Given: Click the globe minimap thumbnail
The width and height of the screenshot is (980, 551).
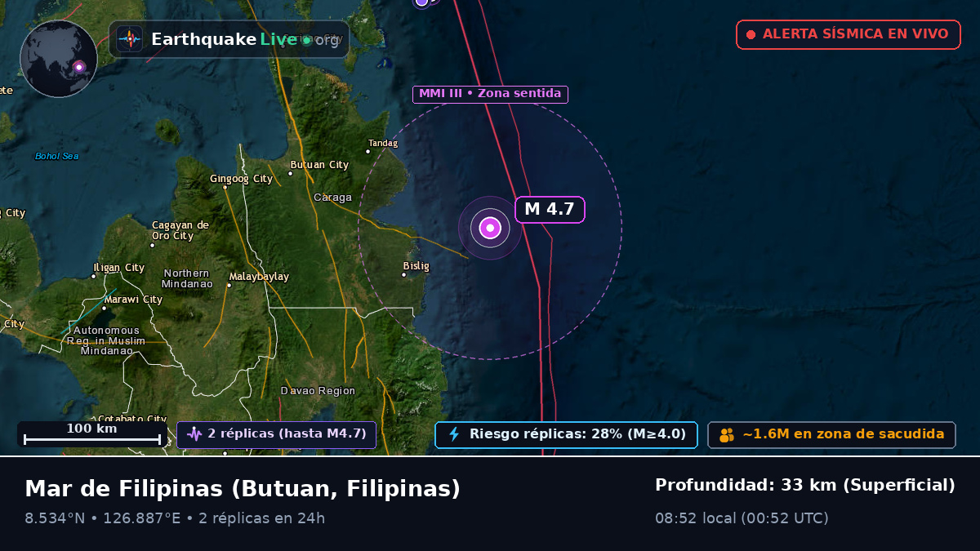Looking at the screenshot, I should pos(59,59).
